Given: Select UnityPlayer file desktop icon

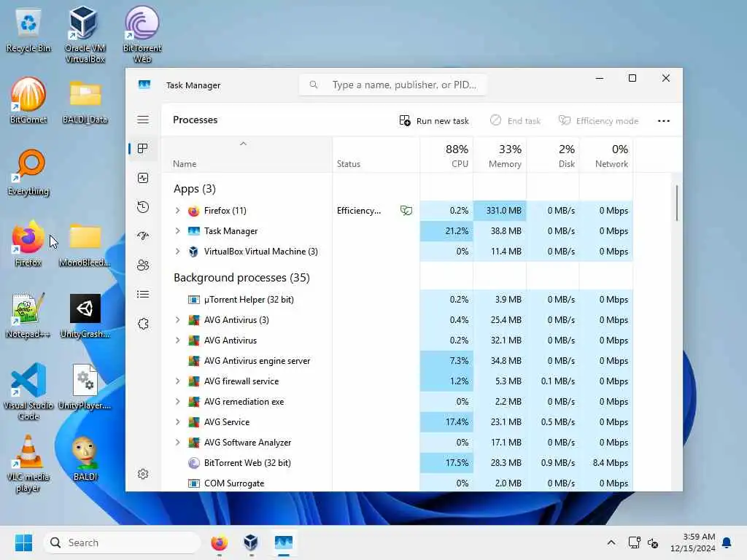Looking at the screenshot, I should pyautogui.click(x=85, y=386).
